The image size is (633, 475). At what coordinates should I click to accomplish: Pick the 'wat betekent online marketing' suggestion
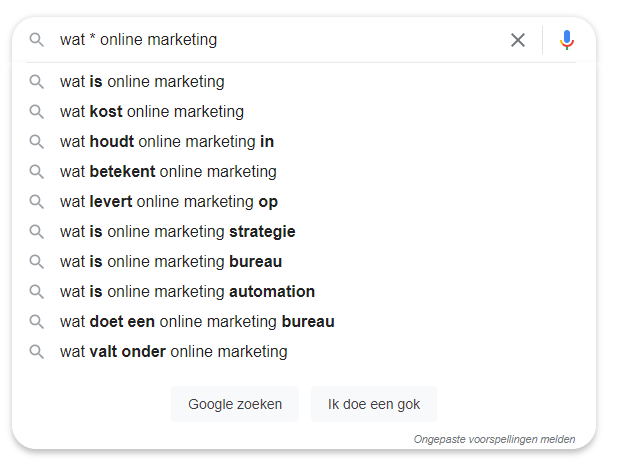[168, 172]
